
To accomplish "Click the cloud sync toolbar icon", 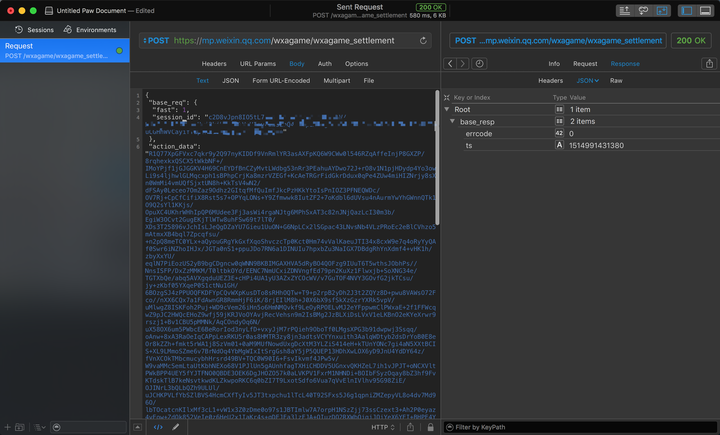I will tap(643, 10).
